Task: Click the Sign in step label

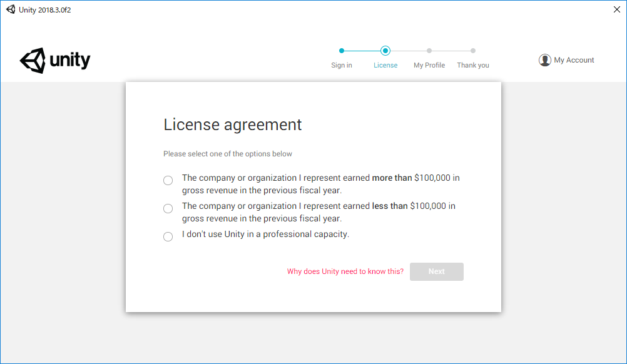Action: pos(341,65)
